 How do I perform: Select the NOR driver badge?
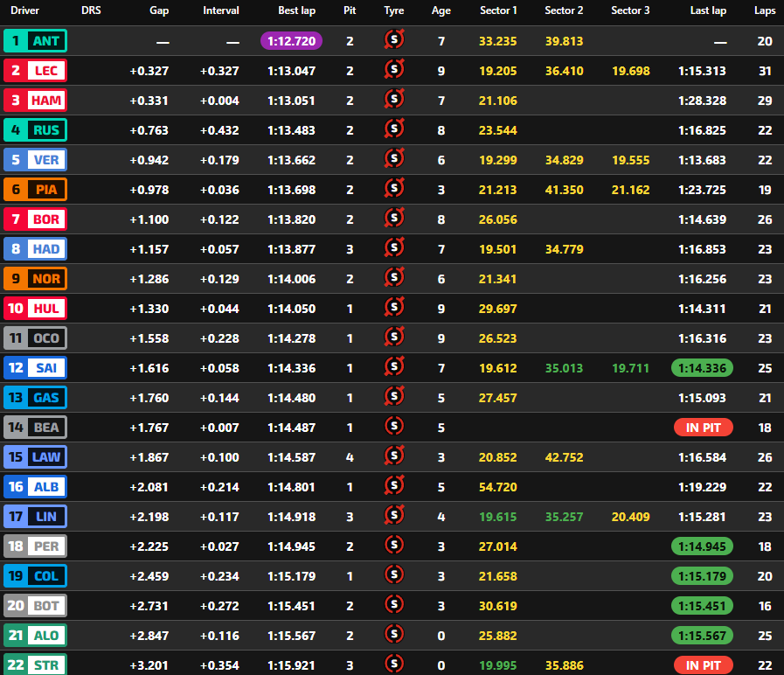35,279
